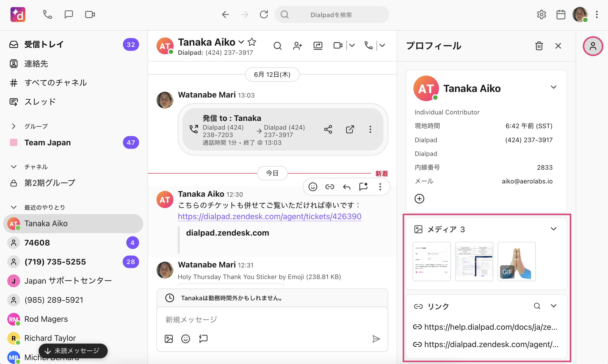Toggle favorite star next to Tanaka Aiko
The width and height of the screenshot is (608, 364).
pos(252,42)
